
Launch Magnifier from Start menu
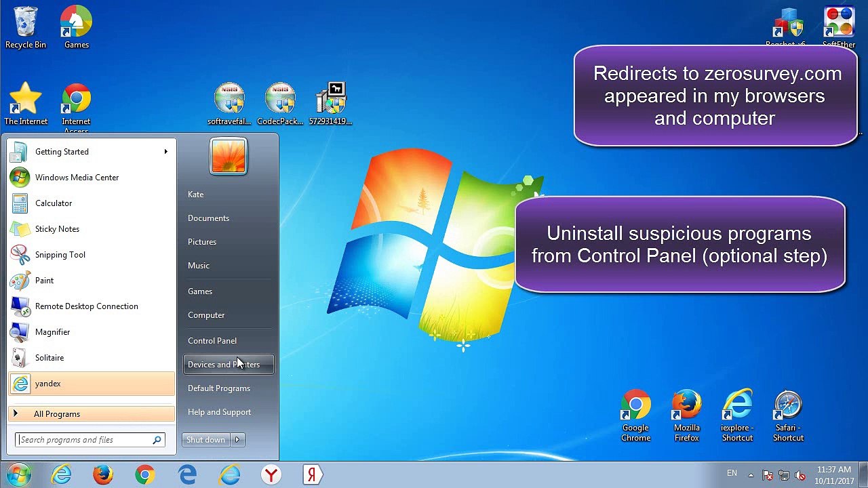[92, 332]
